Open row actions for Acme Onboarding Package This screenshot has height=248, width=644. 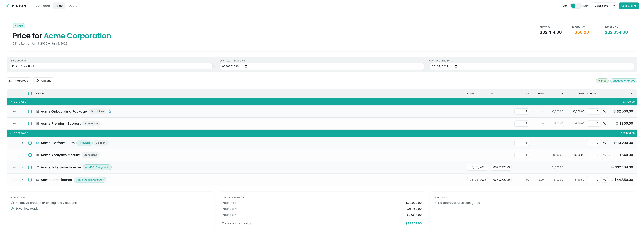point(14,111)
